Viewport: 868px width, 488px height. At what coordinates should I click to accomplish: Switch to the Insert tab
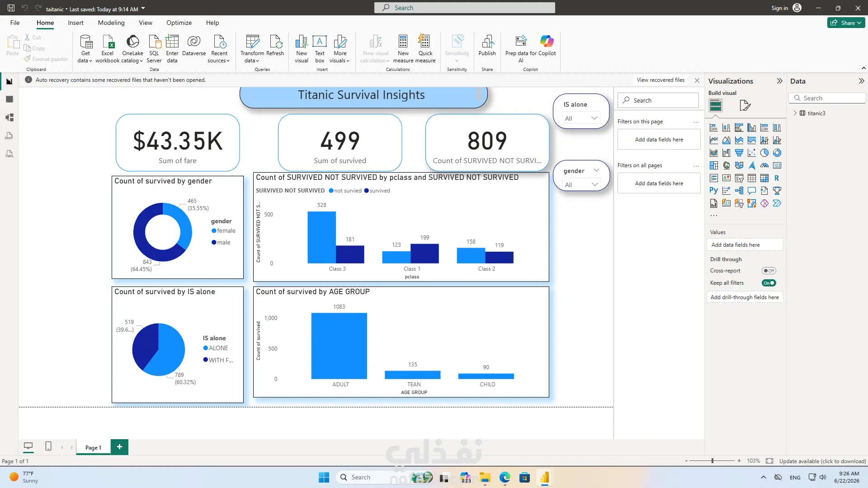click(75, 23)
